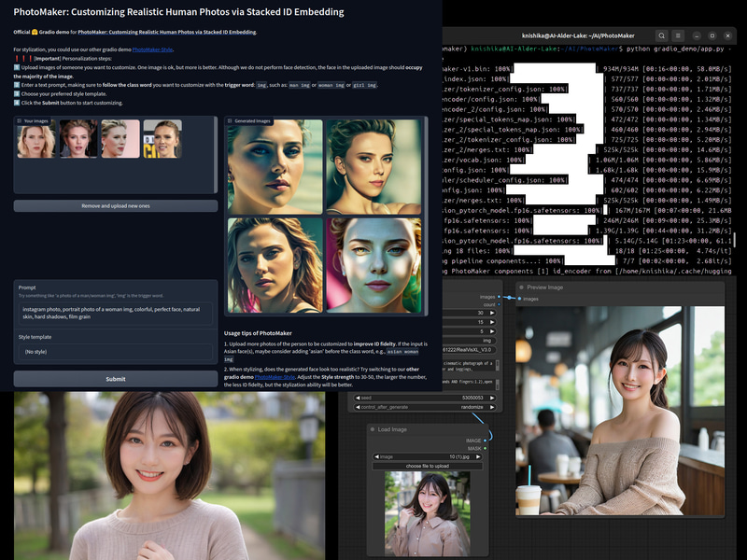Image resolution: width=747 pixels, height=560 pixels.
Task: Switch to next image after 10 (1).jpg
Action: pyautogui.click(x=478, y=456)
